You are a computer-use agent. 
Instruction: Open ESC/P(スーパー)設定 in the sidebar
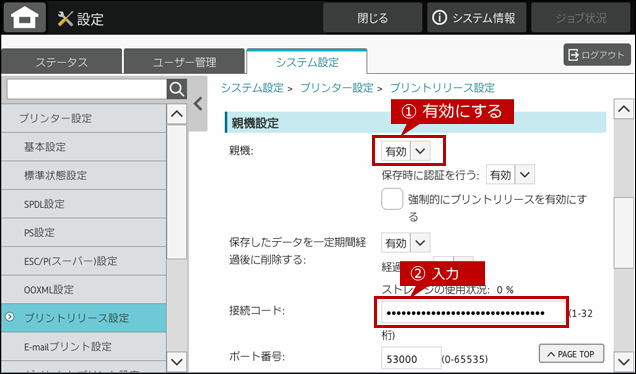pyautogui.click(x=84, y=261)
